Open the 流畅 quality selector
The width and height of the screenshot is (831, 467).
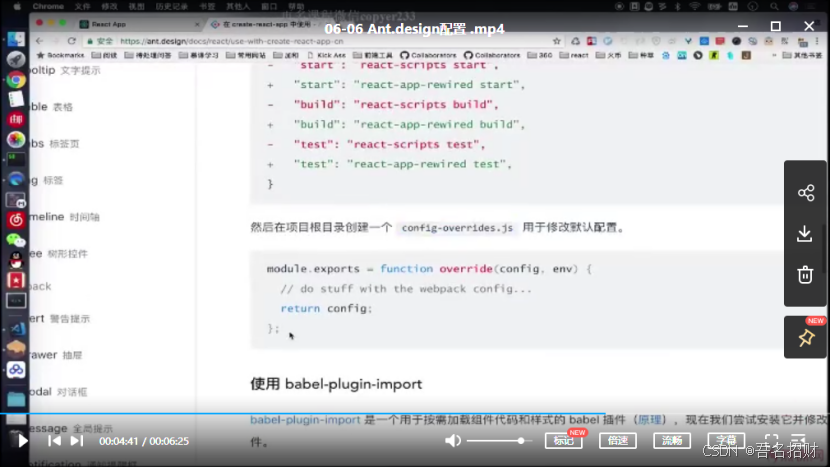pyautogui.click(x=671, y=440)
